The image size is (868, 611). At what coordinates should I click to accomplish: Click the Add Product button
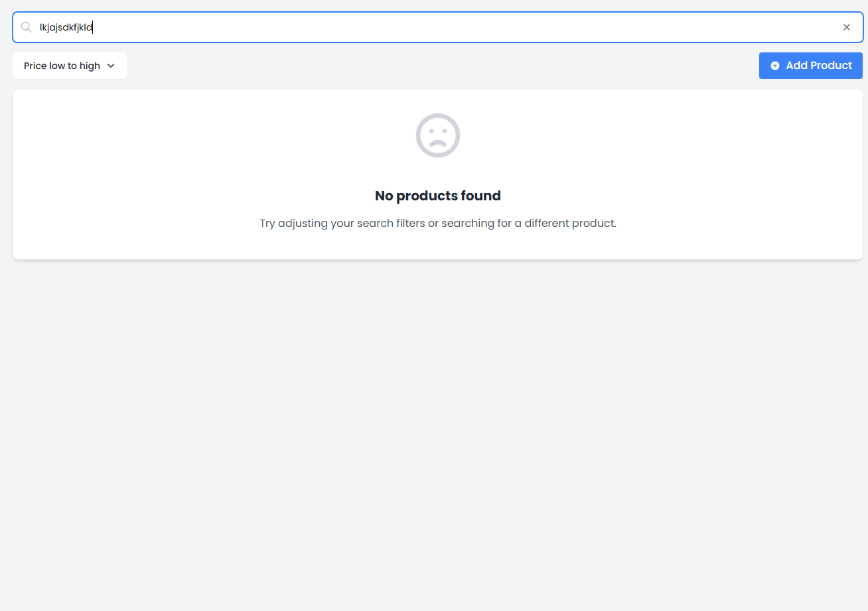pyautogui.click(x=811, y=66)
